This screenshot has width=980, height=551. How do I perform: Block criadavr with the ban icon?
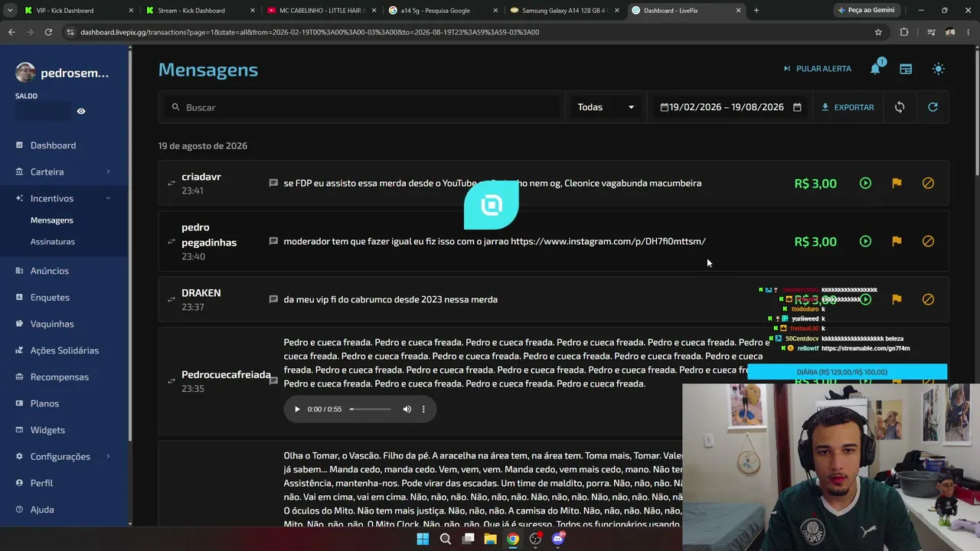(928, 183)
